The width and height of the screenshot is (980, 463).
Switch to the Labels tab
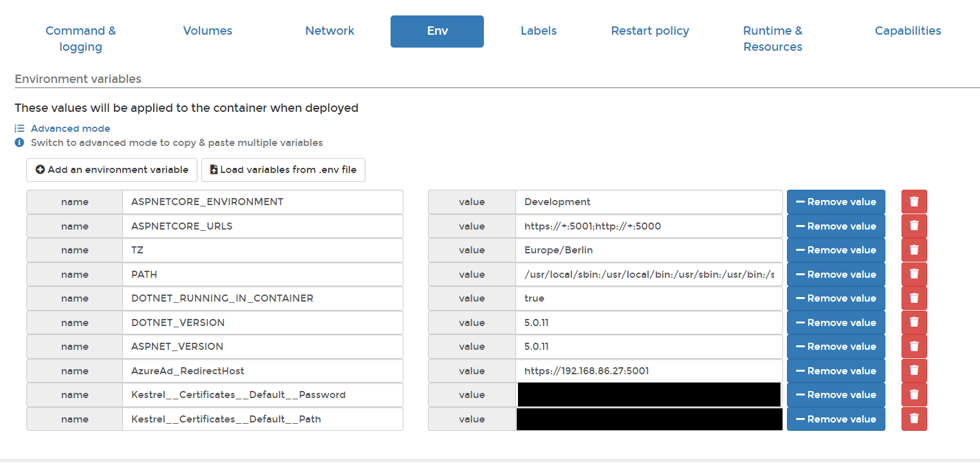pos(539,31)
